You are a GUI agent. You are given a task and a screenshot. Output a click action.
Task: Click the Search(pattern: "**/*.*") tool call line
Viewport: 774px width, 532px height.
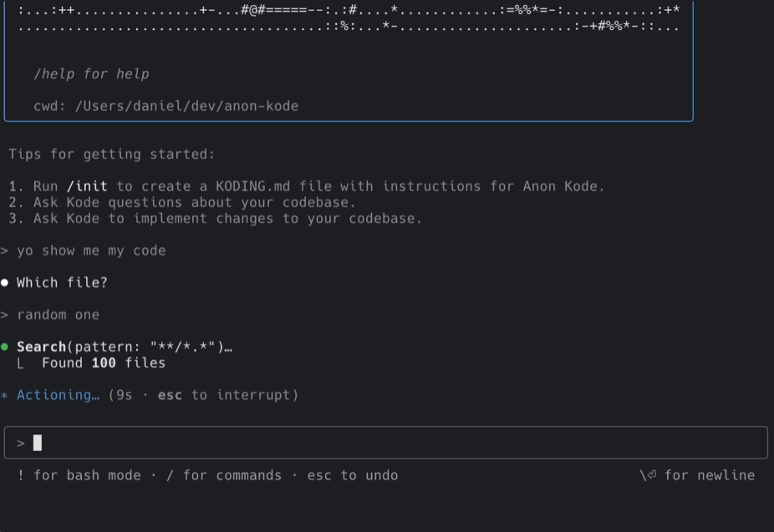[x=125, y=347]
